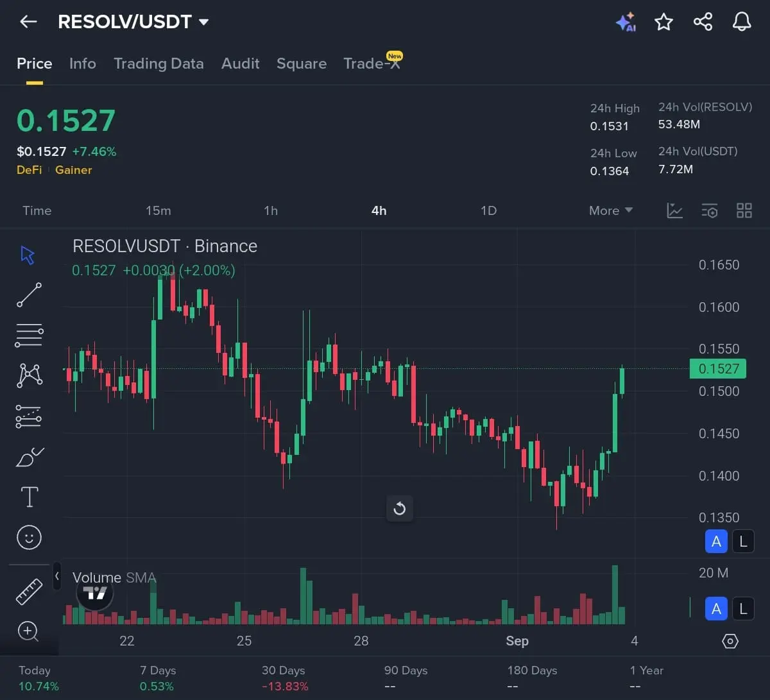
Task: Open the Square tab
Action: (302, 64)
